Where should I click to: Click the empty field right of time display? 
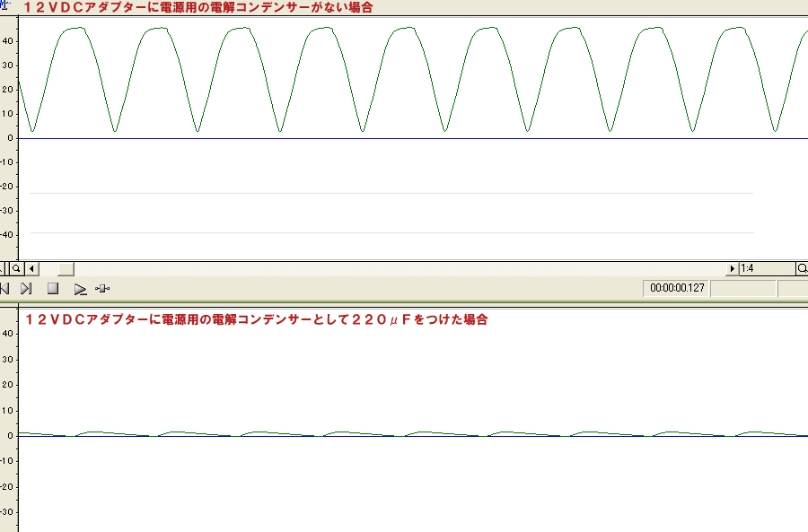742,289
